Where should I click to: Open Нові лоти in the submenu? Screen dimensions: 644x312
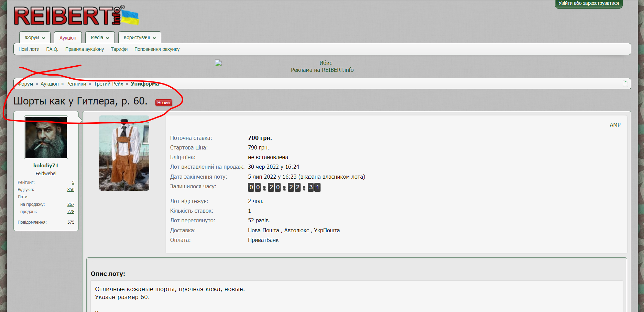coord(29,49)
